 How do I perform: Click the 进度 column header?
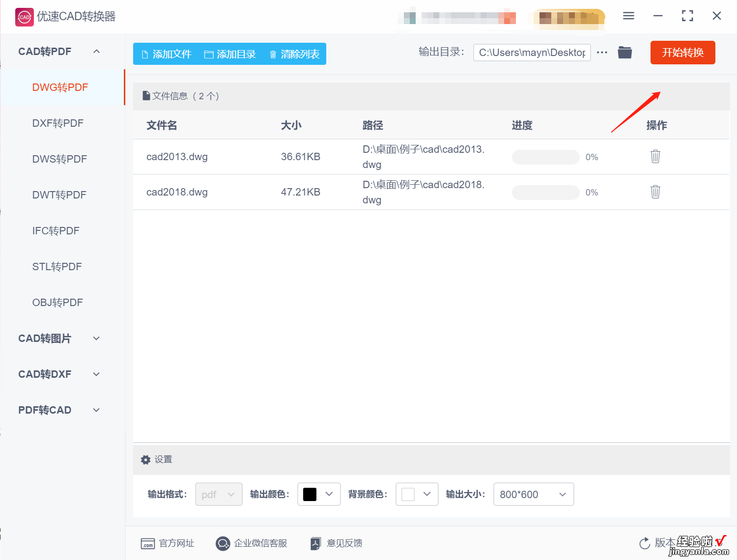[522, 125]
